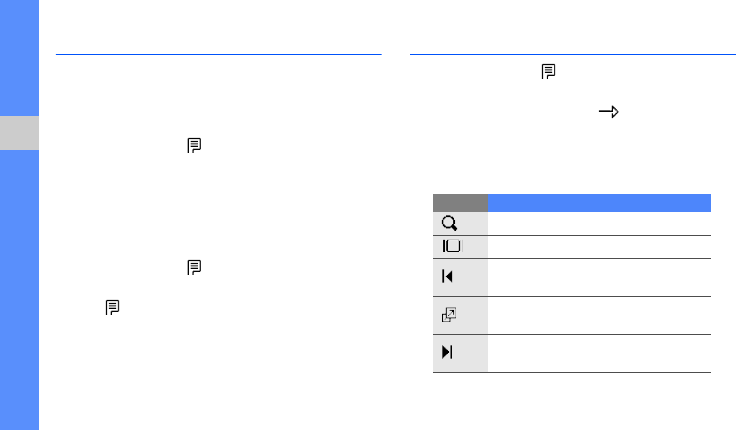Click the fit-to-page layout icon below the magnifier
Viewport: 736px width, 430px height.
tap(449, 246)
